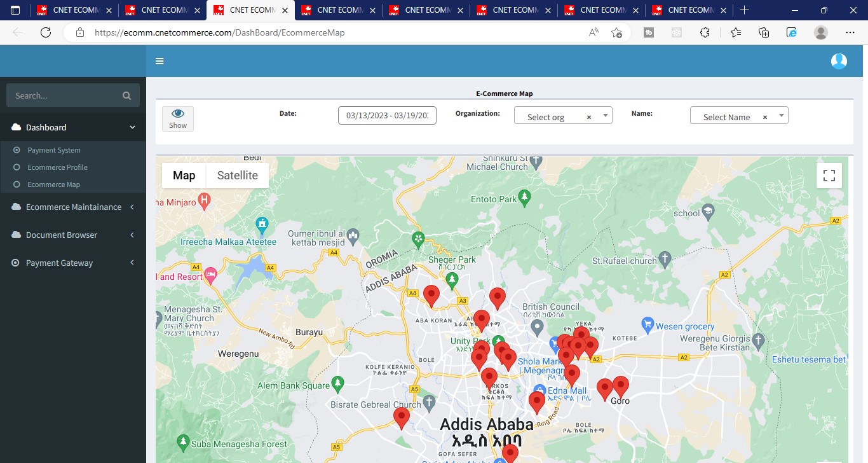The width and height of the screenshot is (868, 463).
Task: Open the user profile avatar
Action: tap(839, 61)
